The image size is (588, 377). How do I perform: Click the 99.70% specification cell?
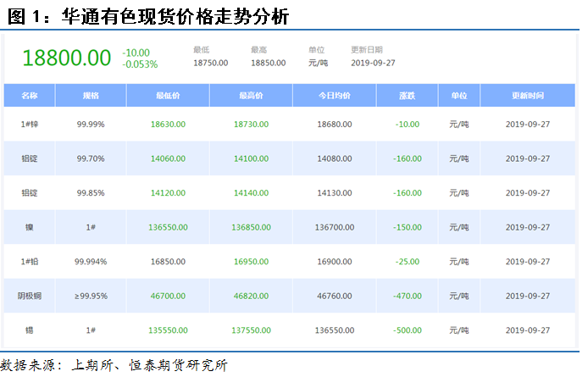coord(91,158)
